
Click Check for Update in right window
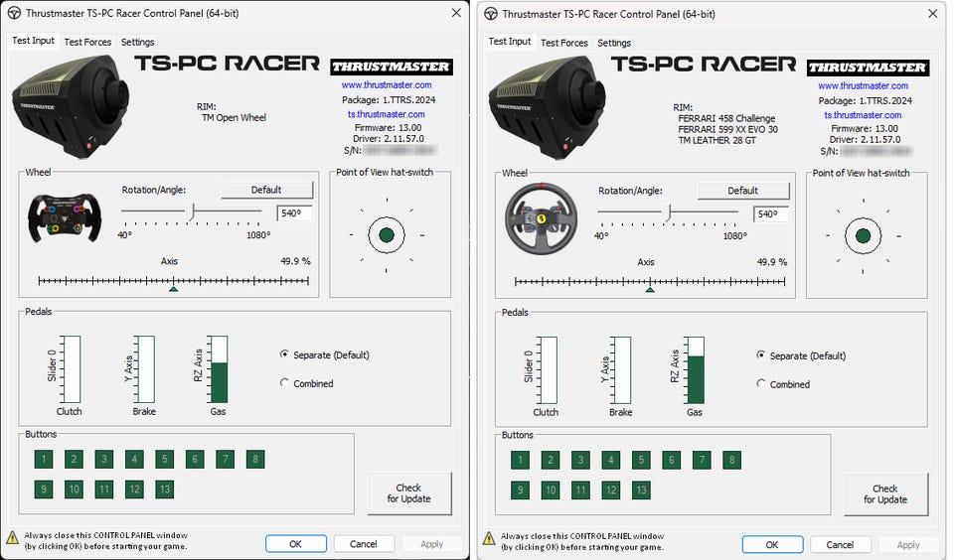[x=885, y=493]
